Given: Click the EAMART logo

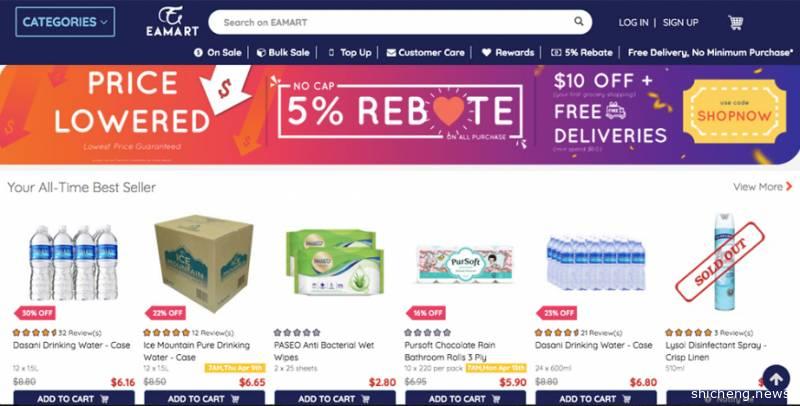Looking at the screenshot, I should coord(172,21).
